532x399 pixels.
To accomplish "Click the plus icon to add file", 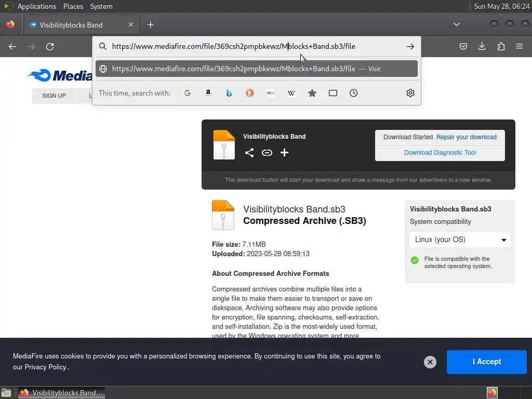I will tap(284, 153).
